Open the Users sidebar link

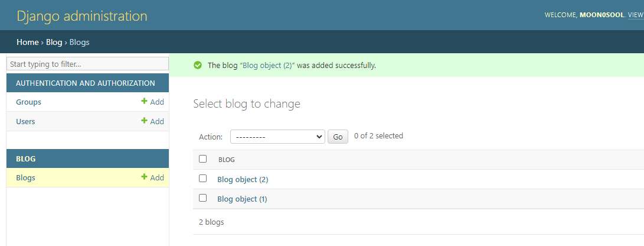coord(25,121)
